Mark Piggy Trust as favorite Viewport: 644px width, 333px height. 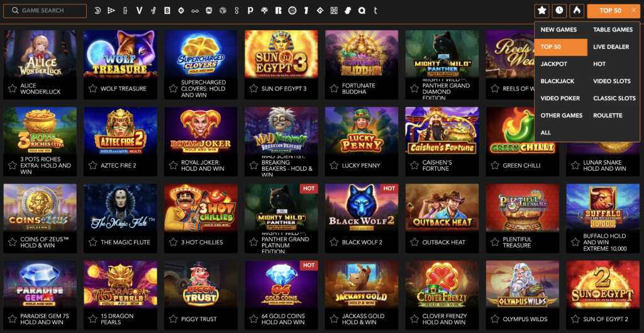point(174,319)
